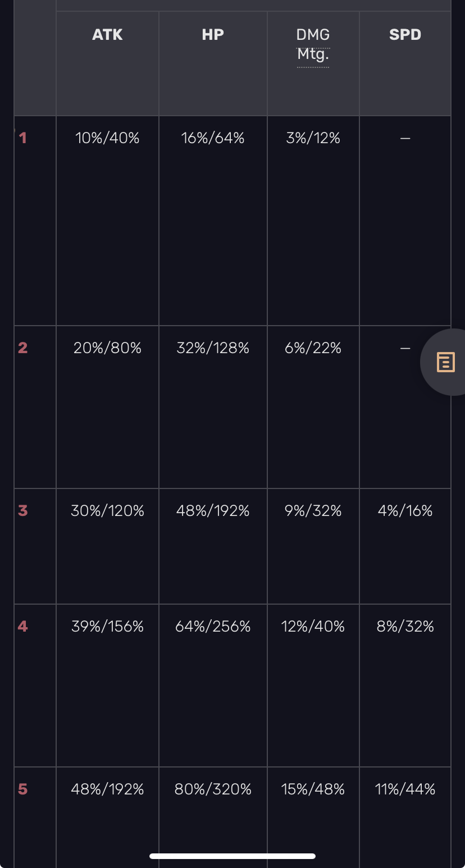Click row number 4 cell
The height and width of the screenshot is (868, 465).
pyautogui.click(x=23, y=626)
